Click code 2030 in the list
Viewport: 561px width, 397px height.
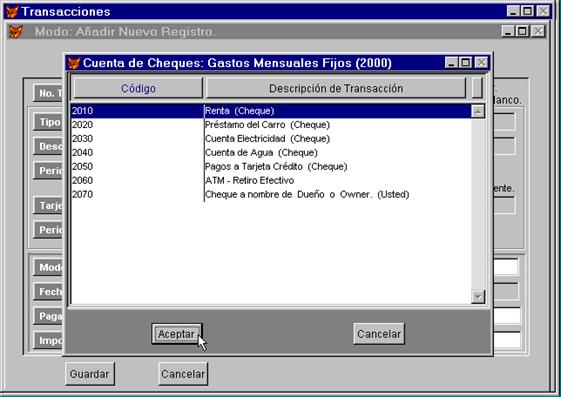click(82, 139)
